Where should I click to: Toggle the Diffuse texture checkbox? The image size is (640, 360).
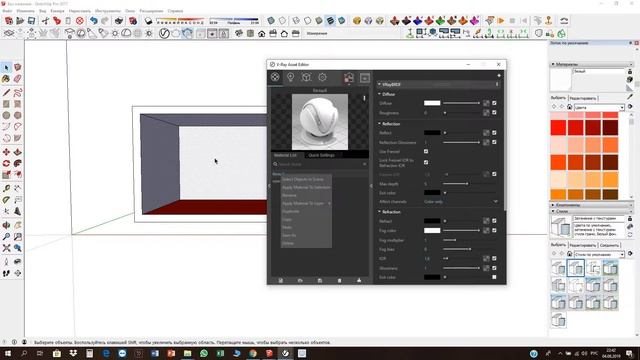(494, 103)
